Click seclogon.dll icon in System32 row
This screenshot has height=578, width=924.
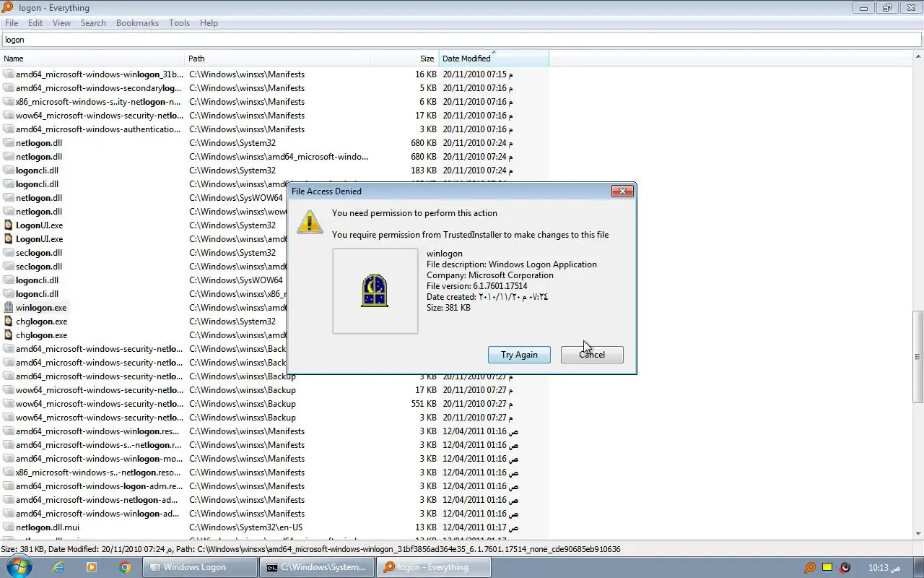[9, 253]
